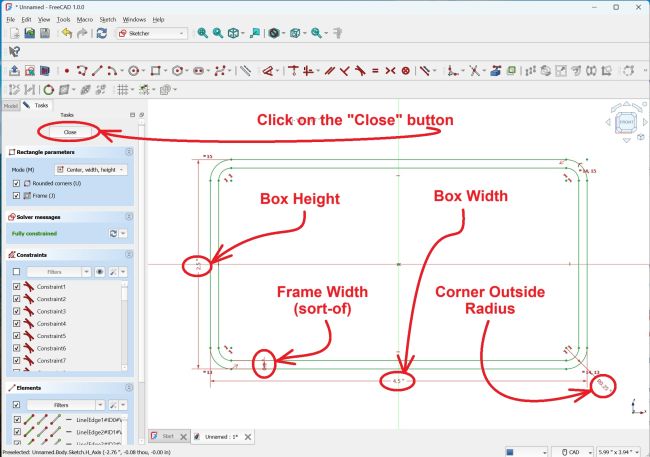Select the Create circle tool
This screenshot has height=457, width=650.
coord(133,71)
